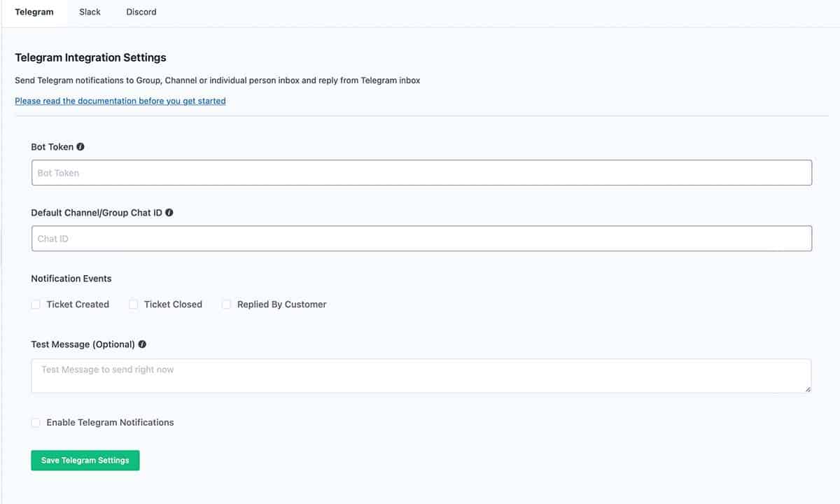Screen dimensions: 840x504
Task: Click Save Telegram Settings button
Action: pos(85,461)
